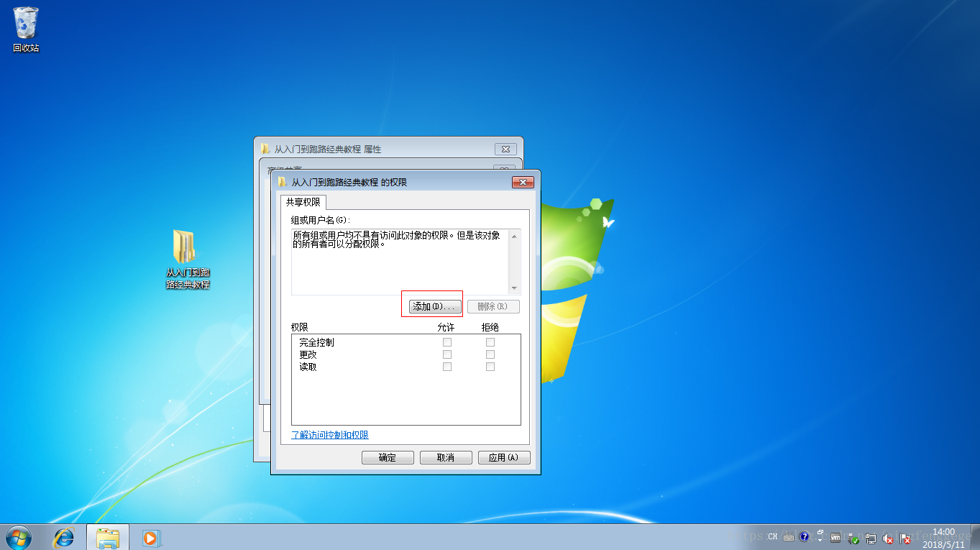Launch Internet Explorer from the taskbar
Viewport: 980px width, 550px height.
coord(65,537)
